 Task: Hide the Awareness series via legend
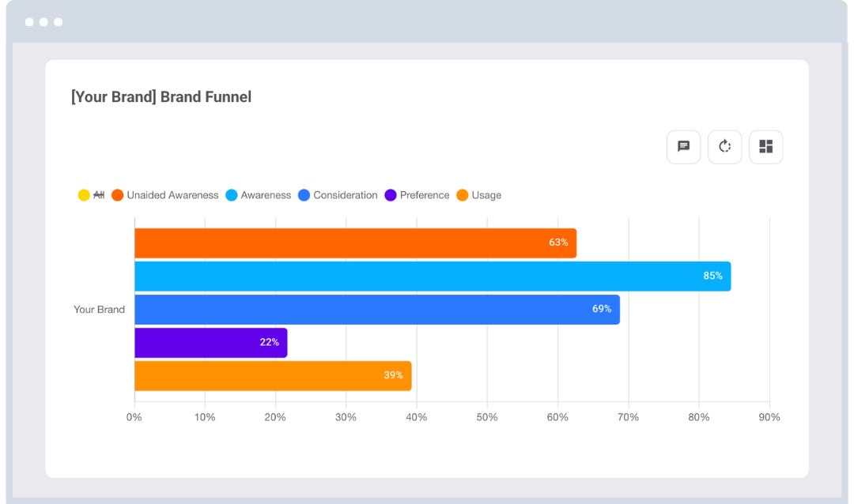(x=258, y=195)
